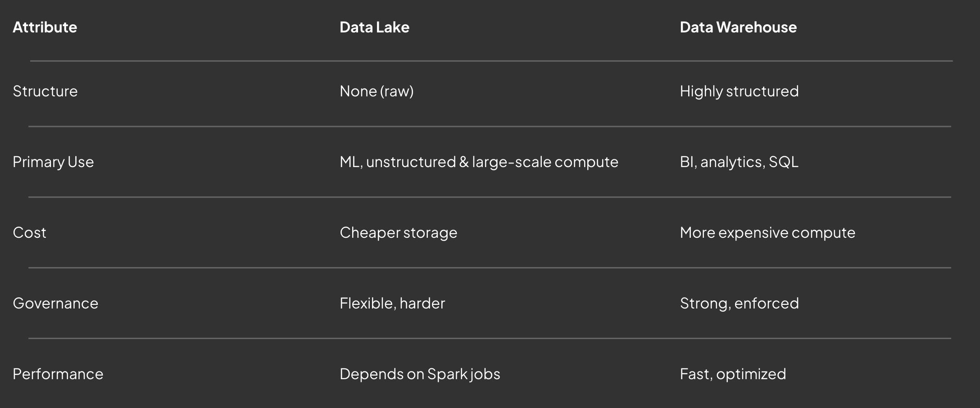Click the Flexible, harder cell
Image resolution: width=980 pixels, height=408 pixels.
pyautogui.click(x=392, y=304)
